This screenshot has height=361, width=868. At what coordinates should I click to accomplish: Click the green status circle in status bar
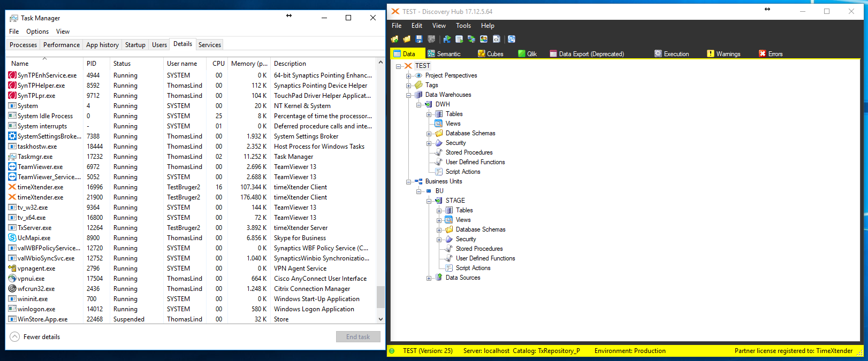[392, 351]
